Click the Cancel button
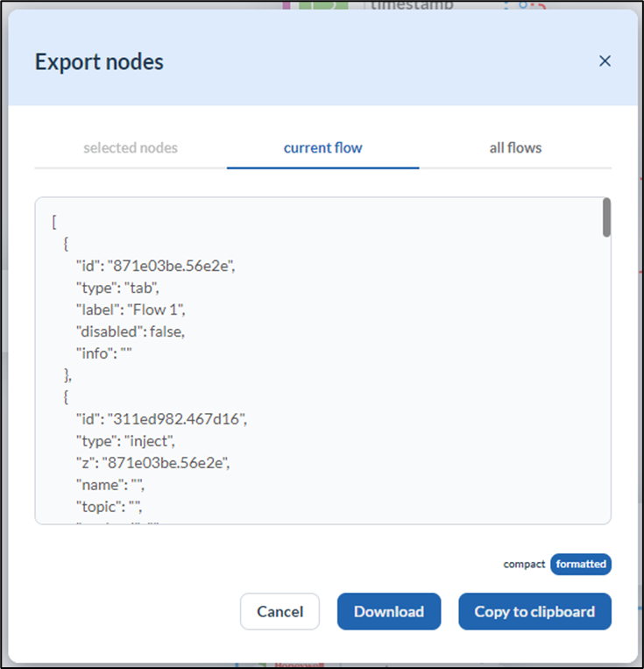 280,611
